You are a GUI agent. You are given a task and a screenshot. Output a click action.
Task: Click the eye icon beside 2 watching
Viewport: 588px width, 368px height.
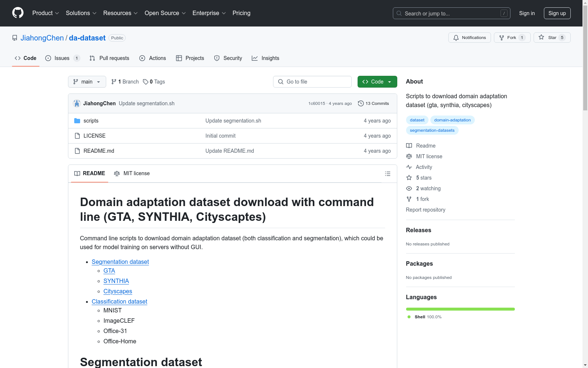click(409, 188)
